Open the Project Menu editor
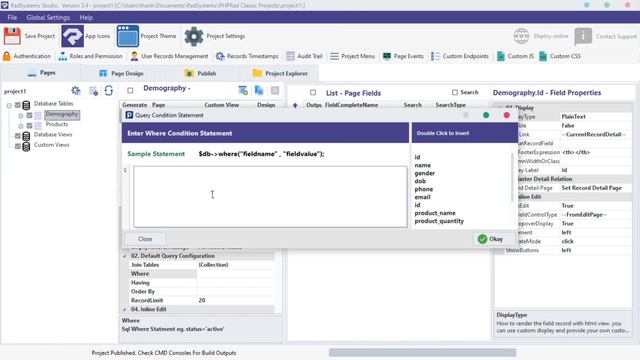Viewport: 640px width, 360px height. [x=353, y=56]
